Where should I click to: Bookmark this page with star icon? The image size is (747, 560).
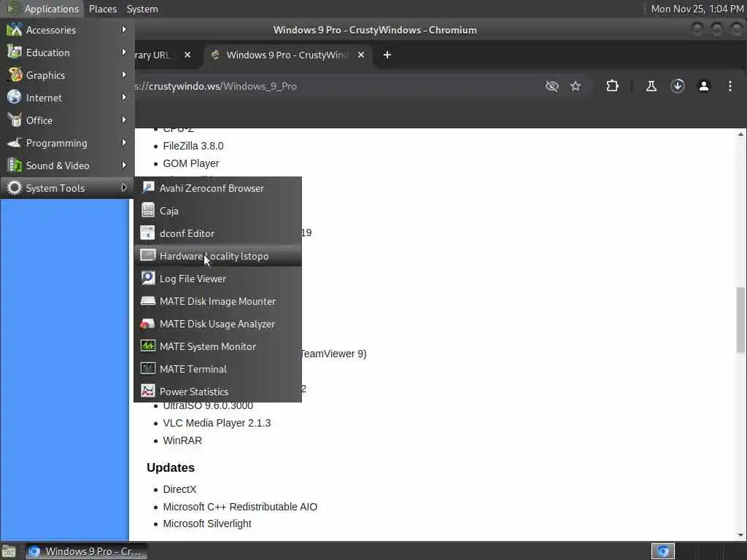[576, 86]
